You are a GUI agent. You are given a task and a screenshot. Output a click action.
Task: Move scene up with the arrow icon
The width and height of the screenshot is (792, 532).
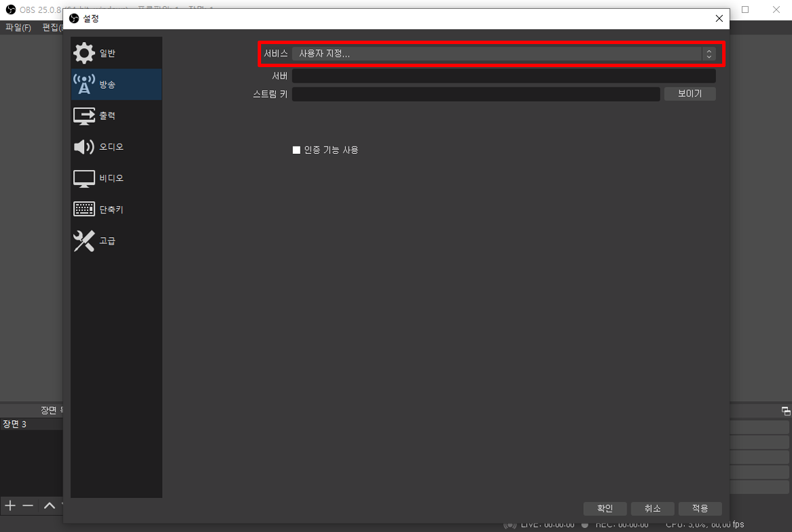coord(49,506)
